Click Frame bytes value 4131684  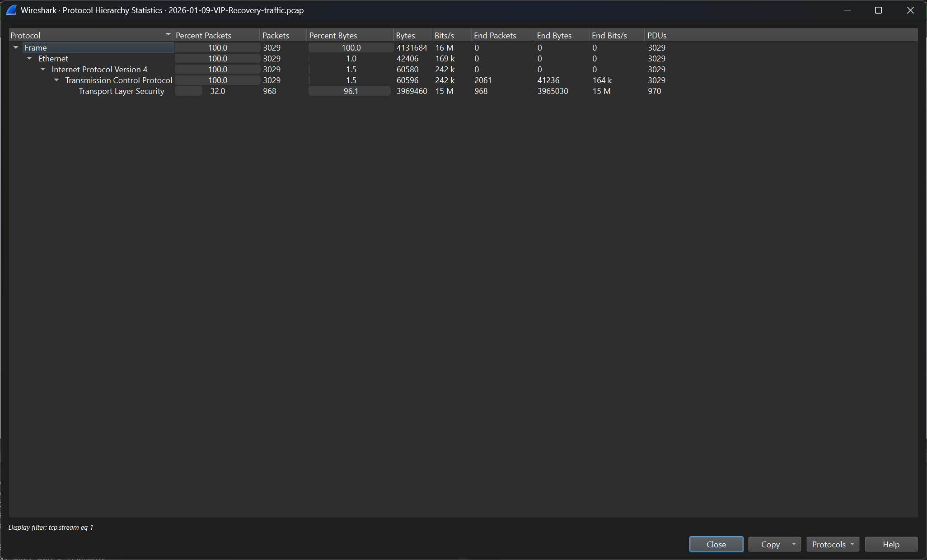[x=412, y=47]
